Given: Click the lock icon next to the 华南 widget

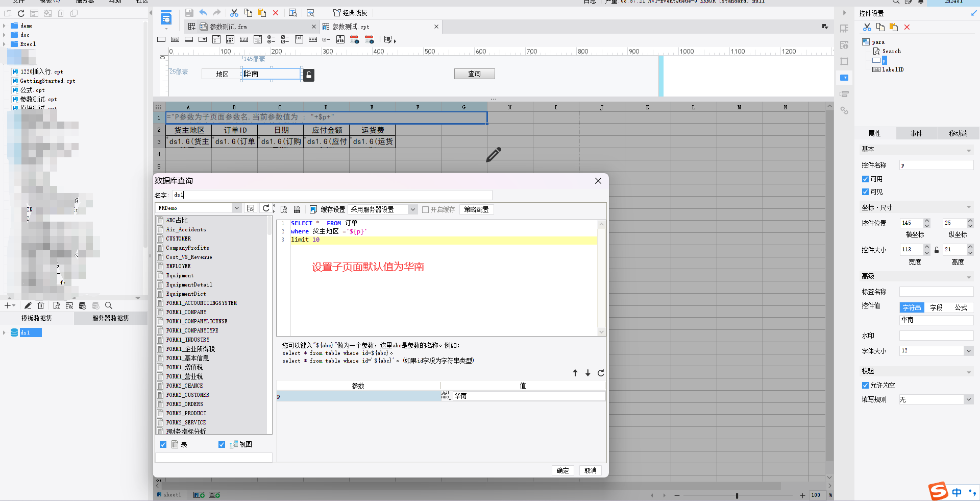Looking at the screenshot, I should tap(308, 75).
